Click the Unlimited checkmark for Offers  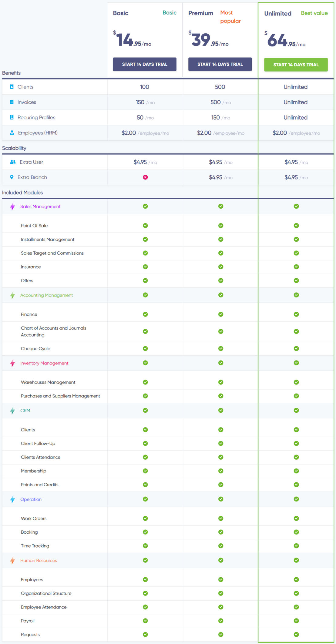point(296,280)
